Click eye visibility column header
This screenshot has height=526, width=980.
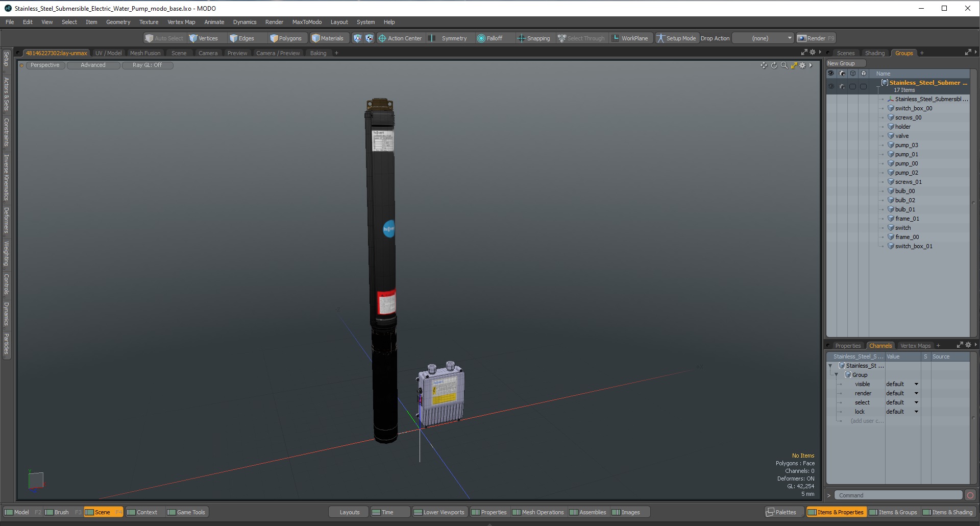[831, 74]
